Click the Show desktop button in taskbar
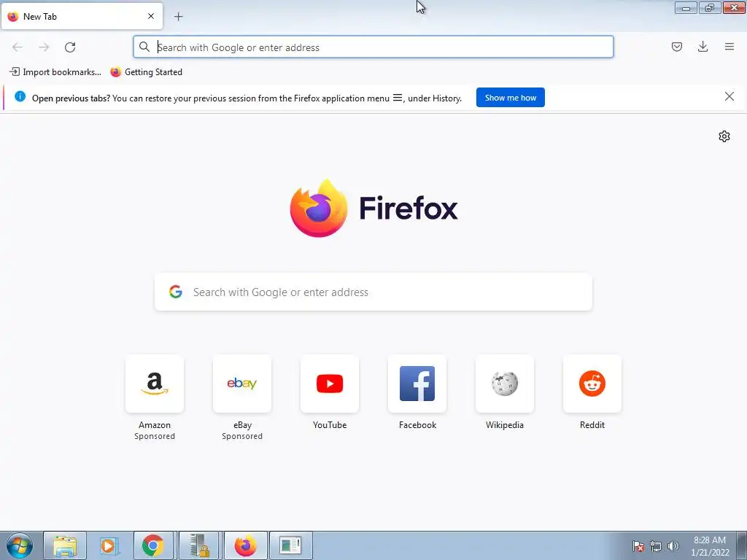The width and height of the screenshot is (747, 560). coord(742,545)
